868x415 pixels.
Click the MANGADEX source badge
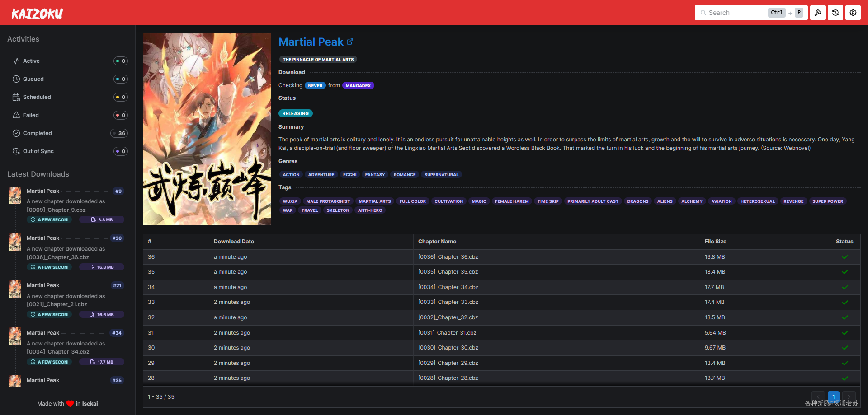[x=358, y=85]
